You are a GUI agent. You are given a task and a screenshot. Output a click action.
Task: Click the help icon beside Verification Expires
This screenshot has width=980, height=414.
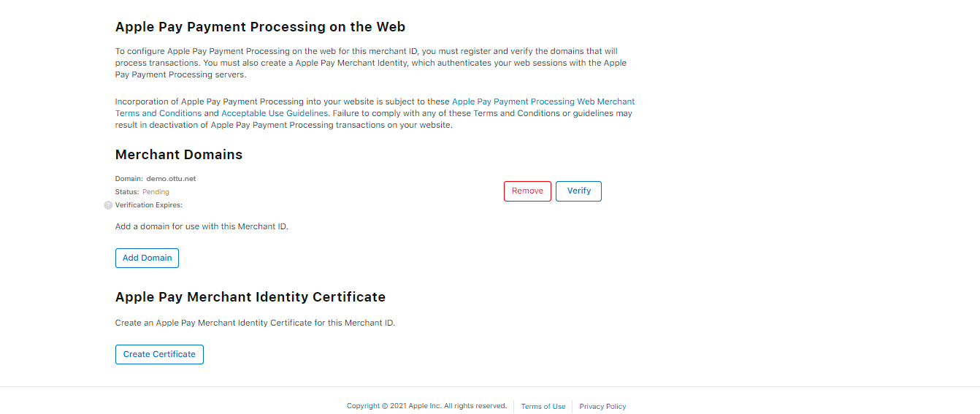(109, 205)
